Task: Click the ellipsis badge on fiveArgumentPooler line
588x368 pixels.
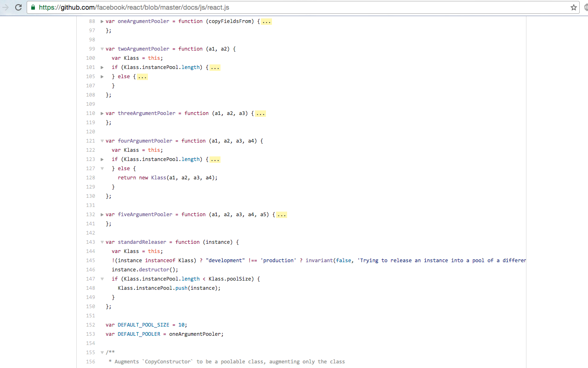Action: coord(282,214)
